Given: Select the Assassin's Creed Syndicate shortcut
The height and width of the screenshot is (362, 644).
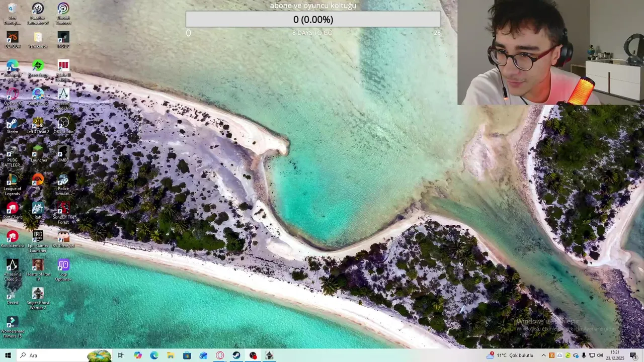Looking at the screenshot, I should (12, 270).
